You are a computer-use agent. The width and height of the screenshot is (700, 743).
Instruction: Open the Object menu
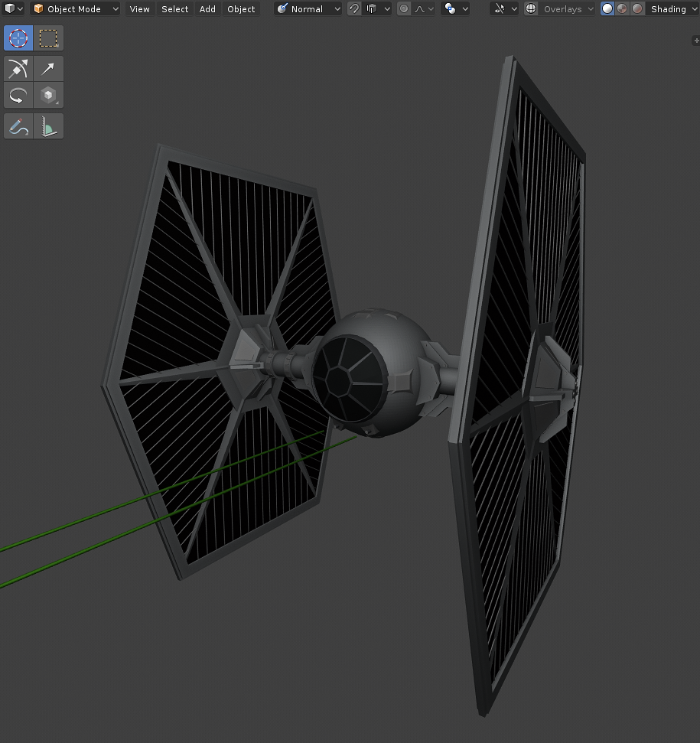coord(241,8)
